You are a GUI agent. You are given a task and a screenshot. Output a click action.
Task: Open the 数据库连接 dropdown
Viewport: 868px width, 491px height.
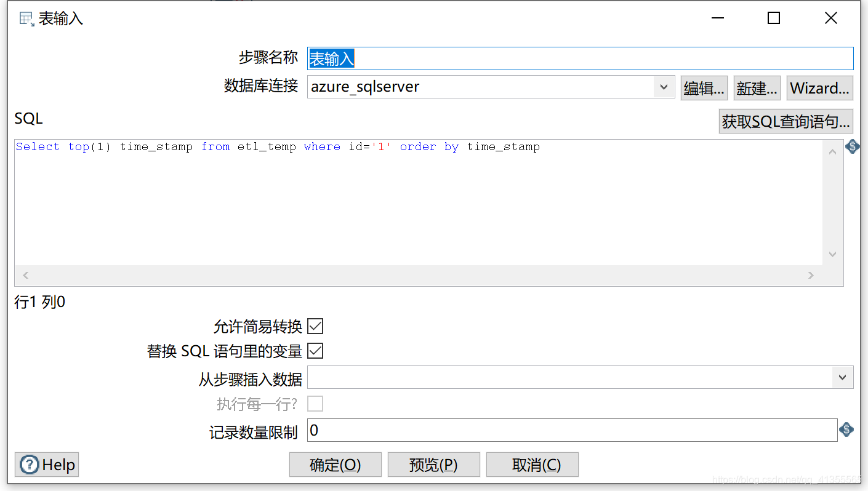(x=663, y=87)
